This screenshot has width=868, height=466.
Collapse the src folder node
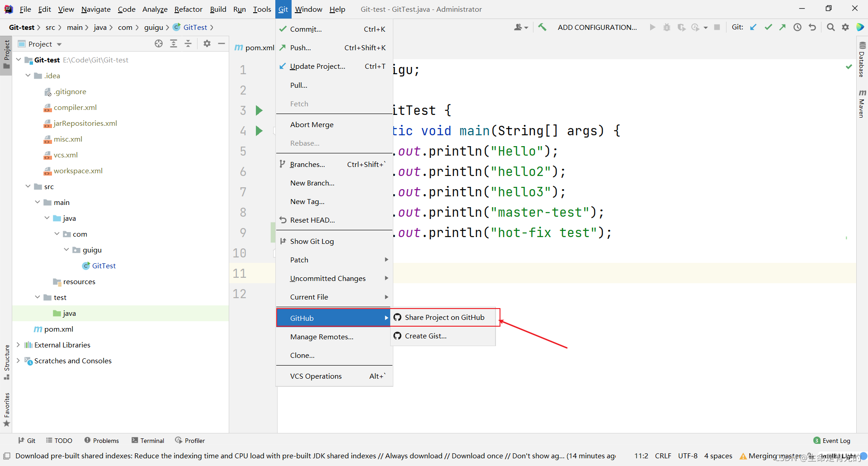point(28,186)
